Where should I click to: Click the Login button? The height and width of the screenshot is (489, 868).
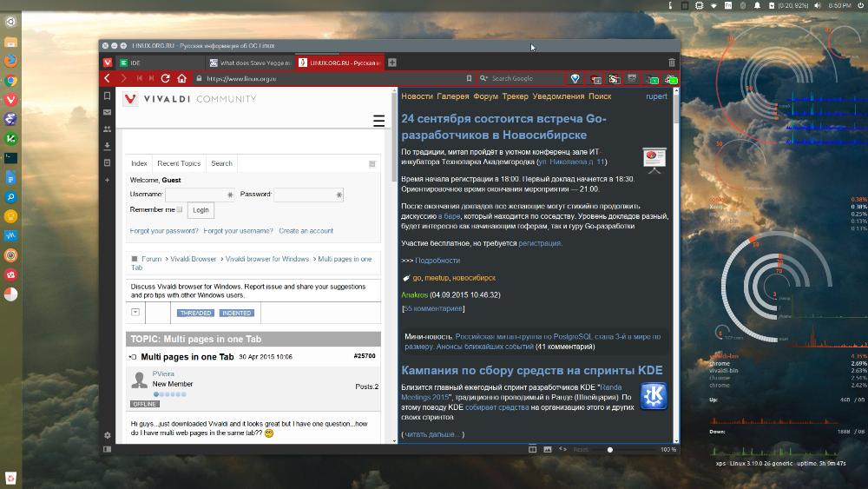point(201,210)
